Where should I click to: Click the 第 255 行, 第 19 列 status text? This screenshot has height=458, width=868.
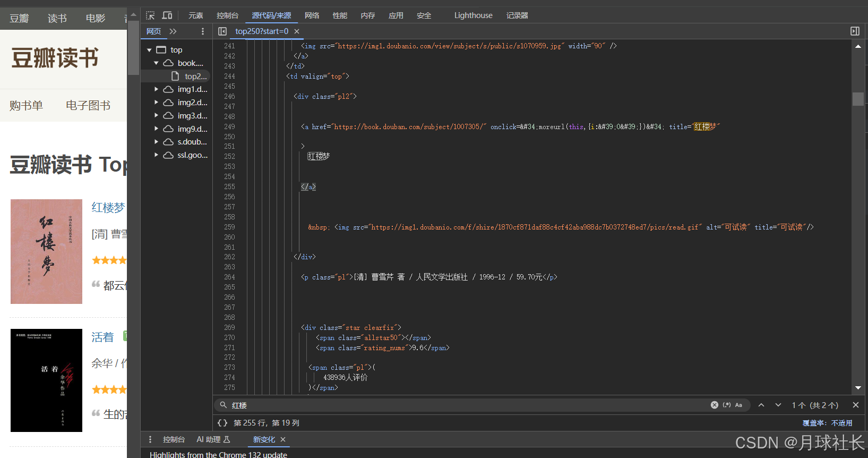point(267,423)
